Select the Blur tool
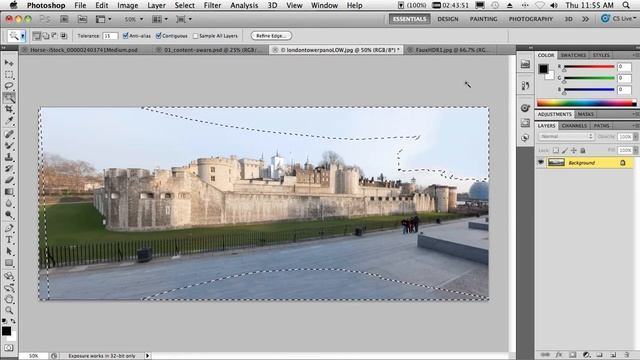 9,203
